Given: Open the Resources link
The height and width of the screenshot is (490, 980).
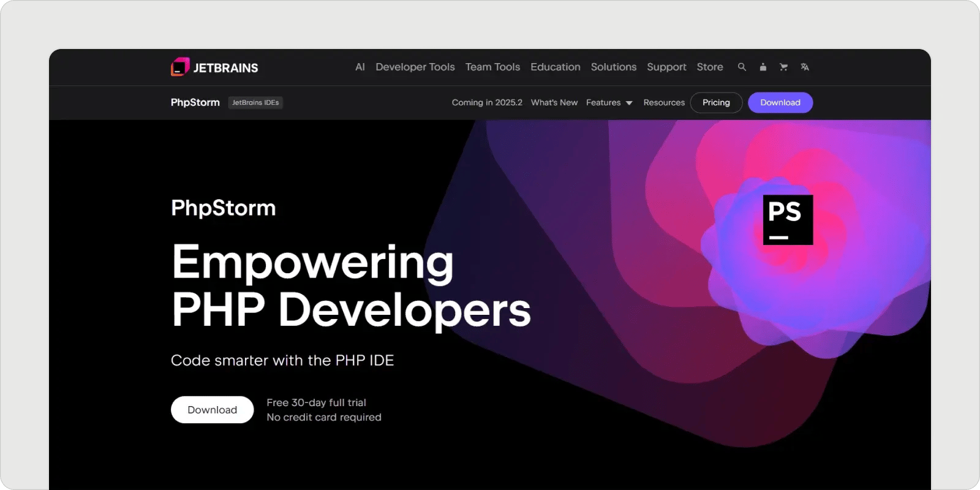Looking at the screenshot, I should (664, 102).
